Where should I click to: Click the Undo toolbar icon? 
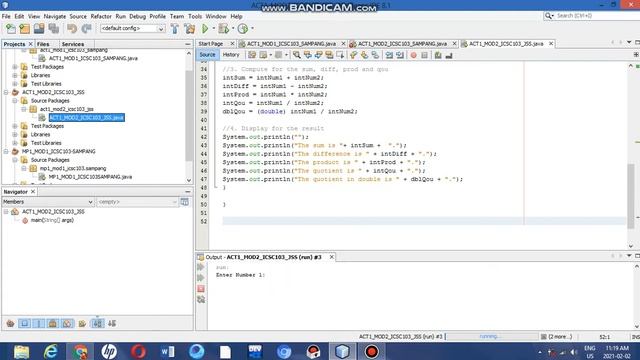(72, 29)
